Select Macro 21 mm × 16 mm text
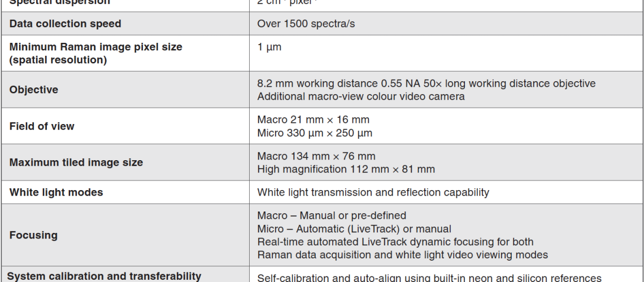 [314, 120]
